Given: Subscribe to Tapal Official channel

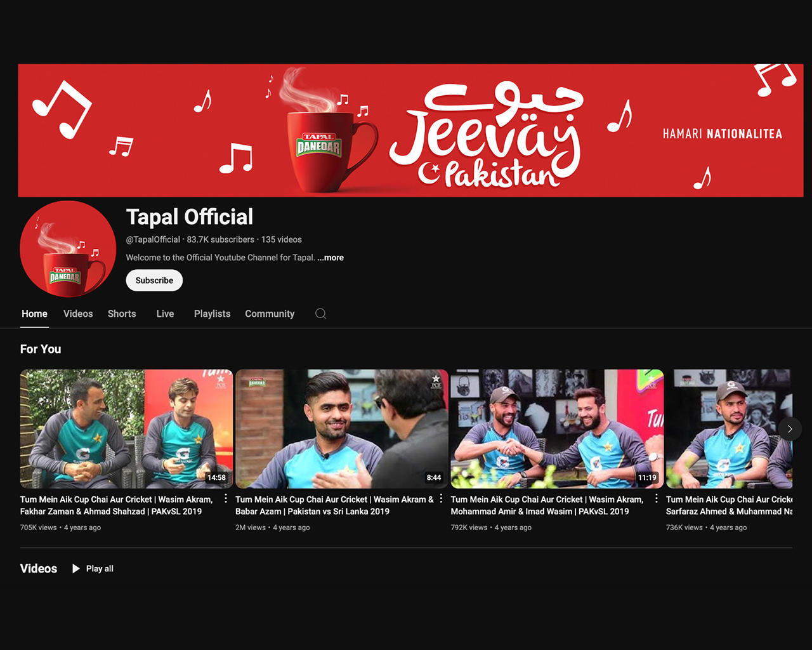Looking at the screenshot, I should (154, 281).
